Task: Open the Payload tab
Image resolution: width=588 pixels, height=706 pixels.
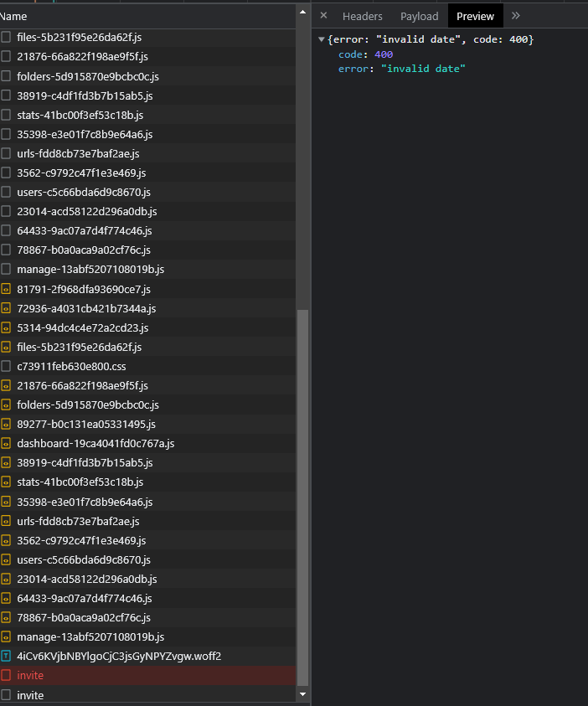Action: click(x=419, y=16)
